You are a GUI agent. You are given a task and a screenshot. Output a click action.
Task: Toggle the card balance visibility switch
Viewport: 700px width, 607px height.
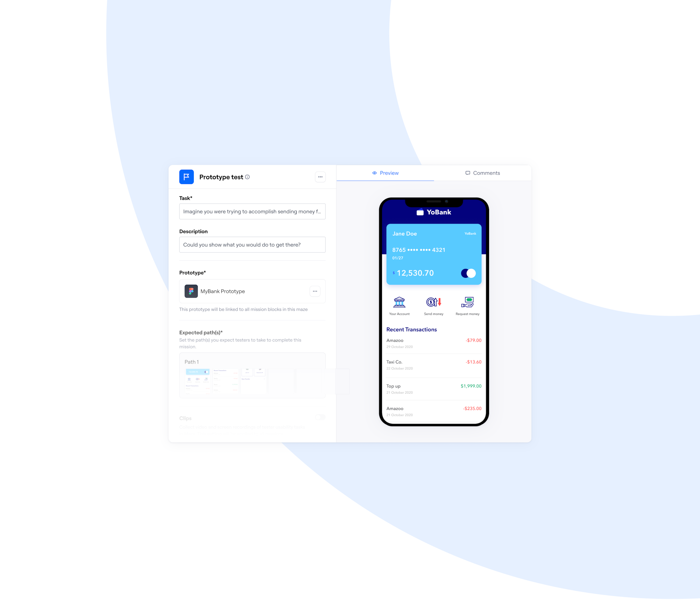[468, 274]
